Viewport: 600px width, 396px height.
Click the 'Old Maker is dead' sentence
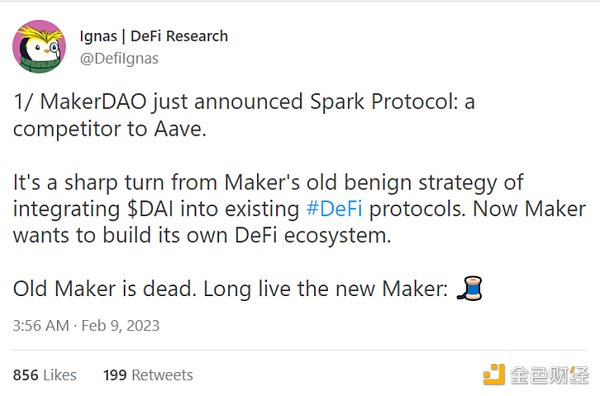pos(105,288)
